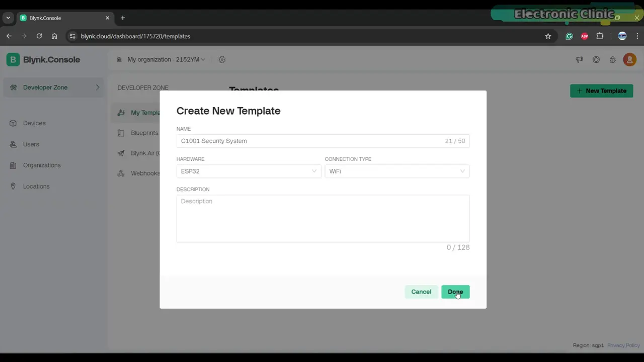644x362 pixels.
Task: Open Locations in the sidebar
Action: (x=36, y=187)
